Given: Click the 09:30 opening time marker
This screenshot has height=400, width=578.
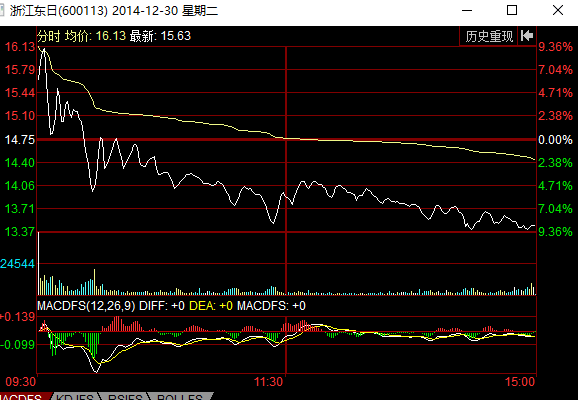Looking at the screenshot, I should [21, 382].
